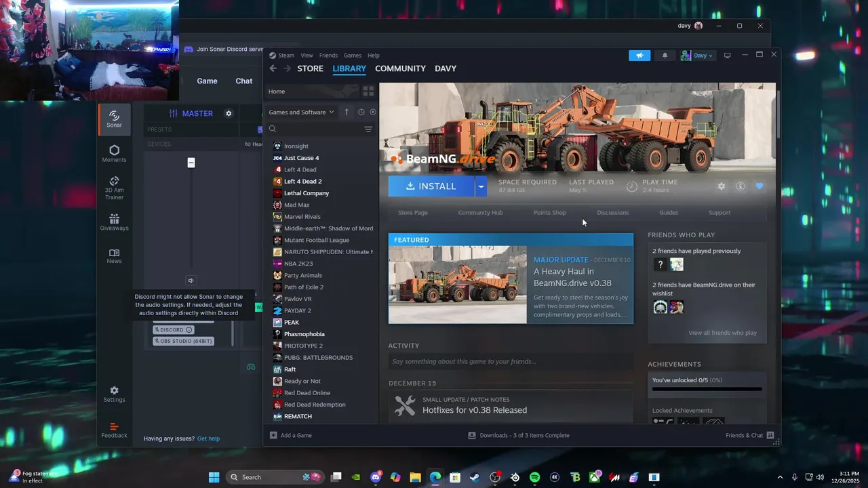Click the Feedback icon in SteelSeries
Screen dimensions: 868x488
[x=114, y=430]
